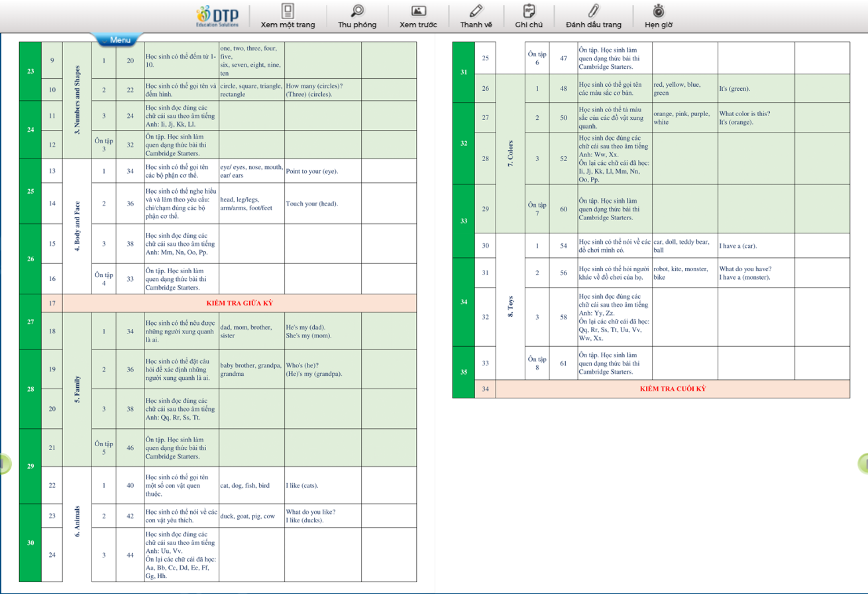Open the blue Menu tab

tap(117, 40)
